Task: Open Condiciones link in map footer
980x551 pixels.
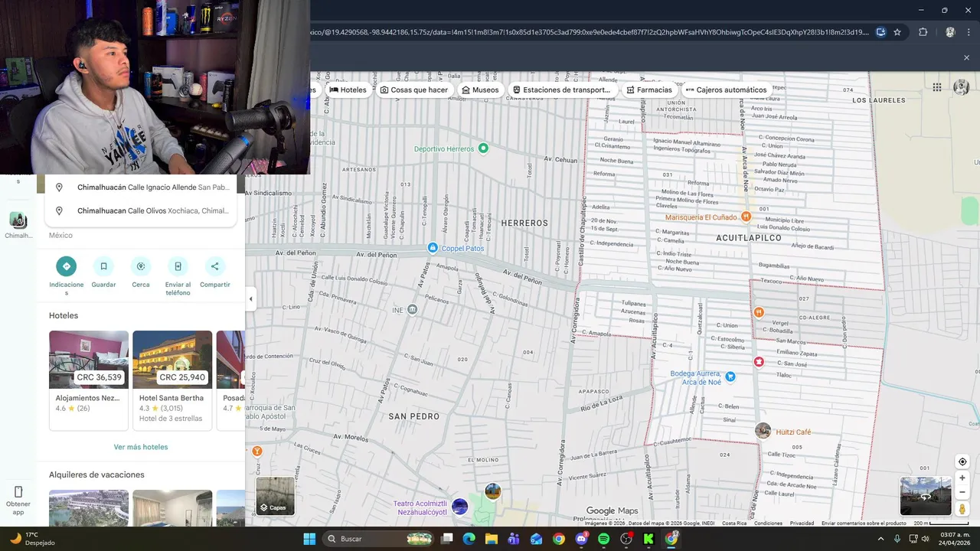Action: 768,523
